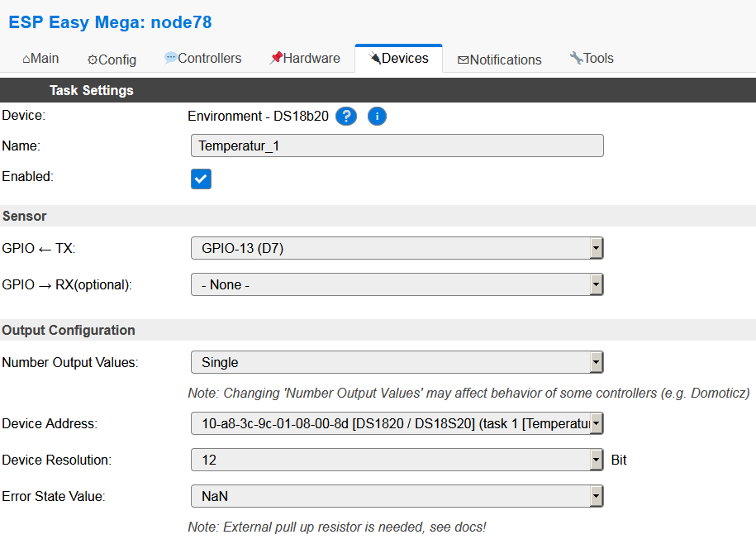Expand the GPIO RX optional dropdown
The width and height of the screenshot is (756, 544).
397,284
